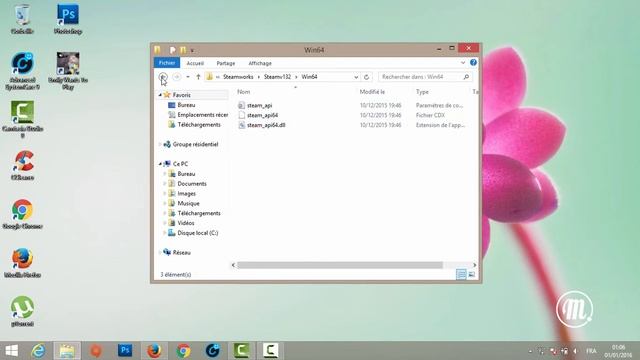Switch to details view layout

click(x=461, y=274)
